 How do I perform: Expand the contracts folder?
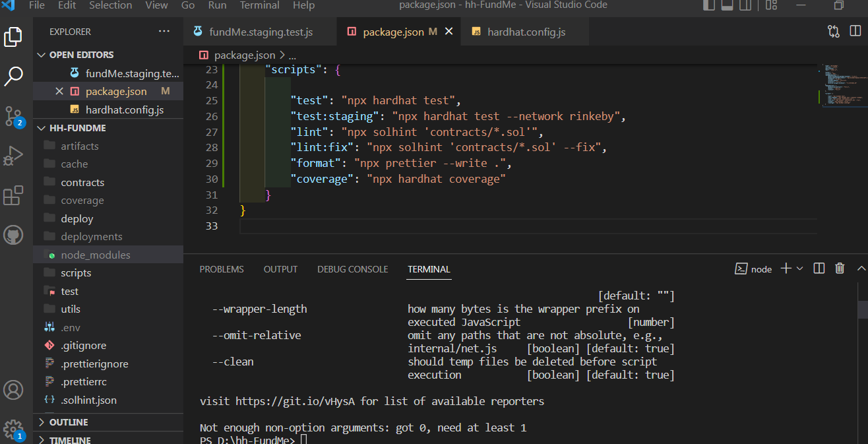click(108, 182)
